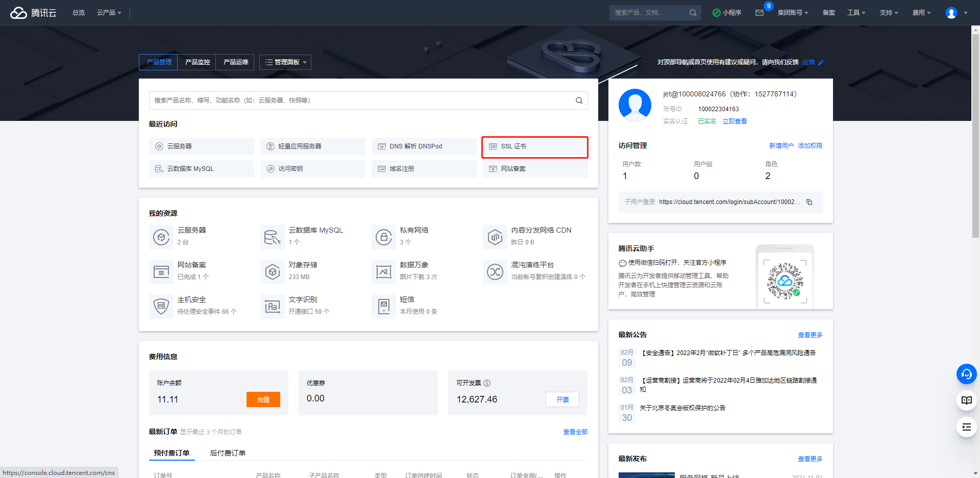Expand the 云产品 dropdown
980x478 pixels.
tap(109, 13)
